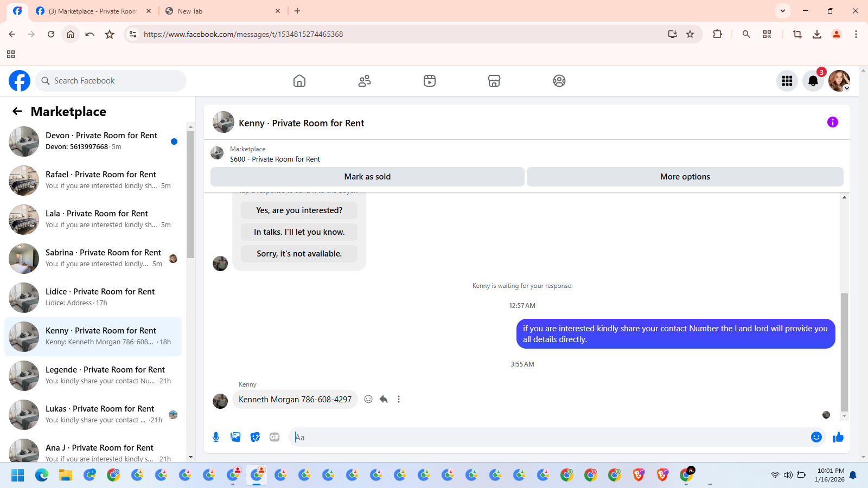Open Lala's Private Room for Rent chat

click(93, 220)
